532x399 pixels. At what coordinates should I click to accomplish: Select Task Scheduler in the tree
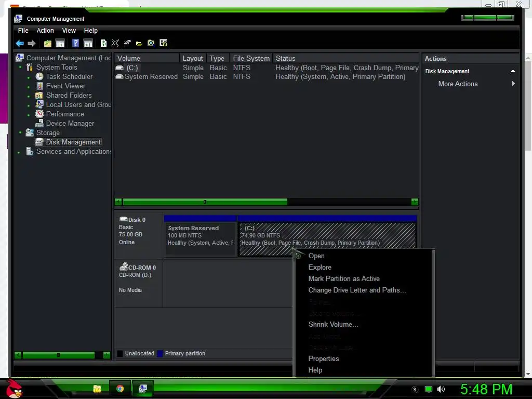tap(69, 77)
